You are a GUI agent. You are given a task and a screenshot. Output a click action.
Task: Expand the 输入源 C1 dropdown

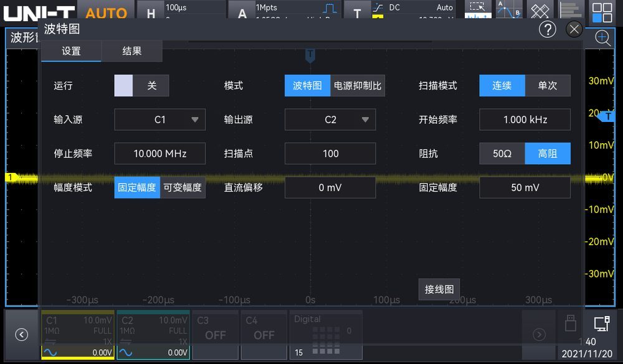point(159,119)
